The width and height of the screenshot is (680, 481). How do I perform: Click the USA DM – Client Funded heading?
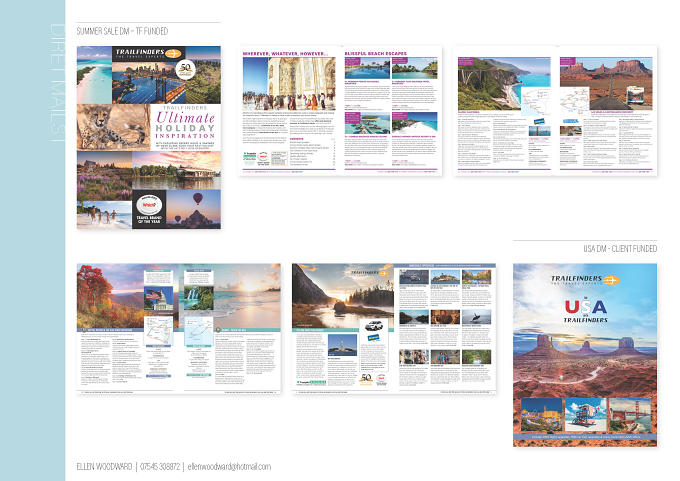[x=620, y=249]
